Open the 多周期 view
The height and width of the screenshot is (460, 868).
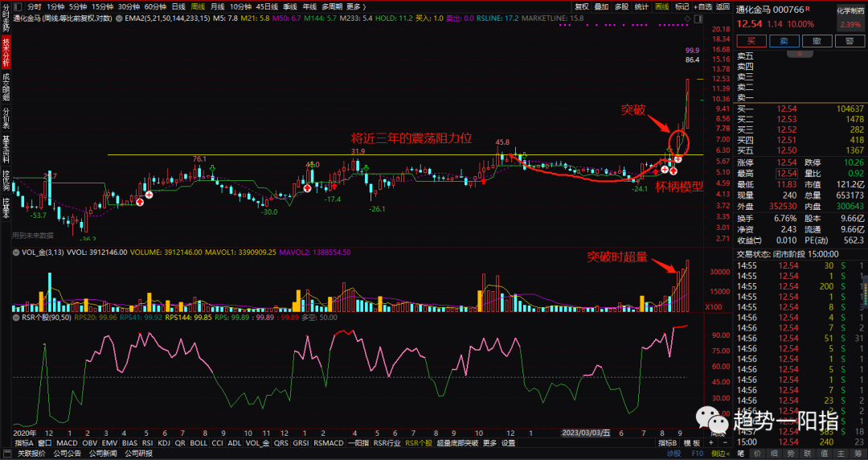[332, 6]
